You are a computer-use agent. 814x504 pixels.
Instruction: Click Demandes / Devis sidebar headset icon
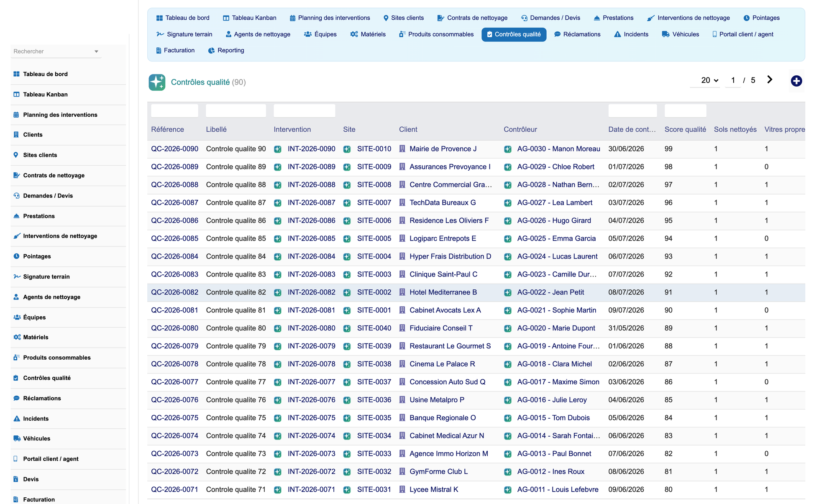tap(16, 196)
